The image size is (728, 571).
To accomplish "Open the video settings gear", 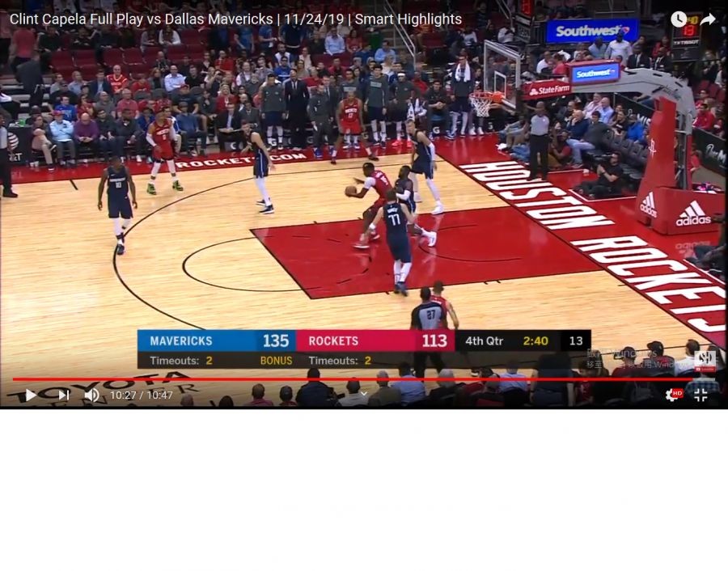I will [673, 395].
